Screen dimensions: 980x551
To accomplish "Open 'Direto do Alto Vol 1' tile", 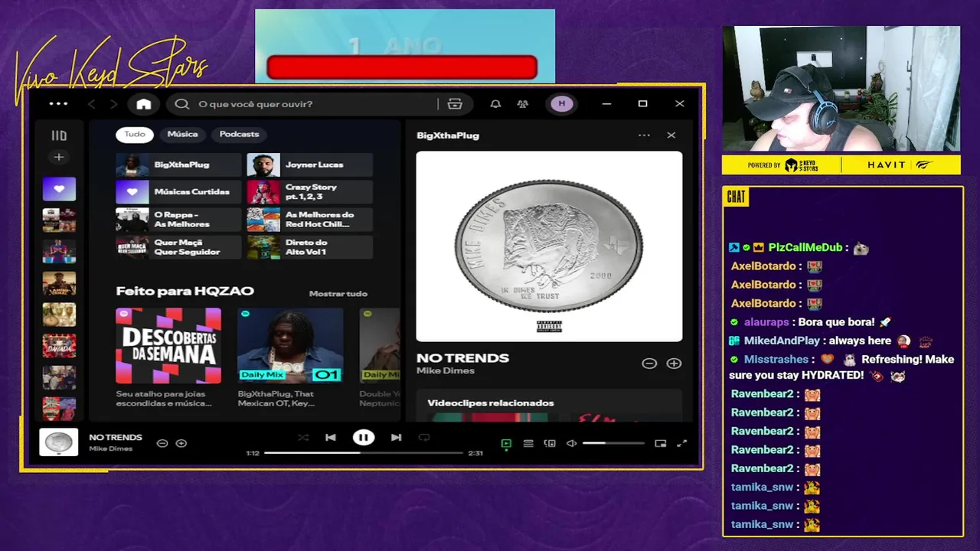I will 309,247.
